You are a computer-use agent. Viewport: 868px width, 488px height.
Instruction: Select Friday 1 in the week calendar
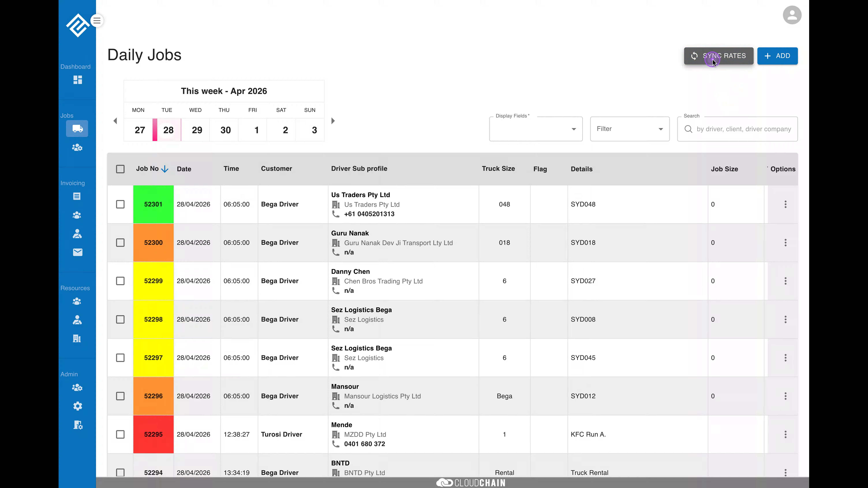point(256,130)
